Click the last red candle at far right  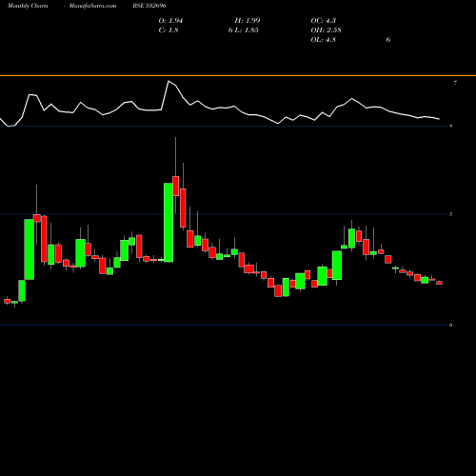click(439, 283)
